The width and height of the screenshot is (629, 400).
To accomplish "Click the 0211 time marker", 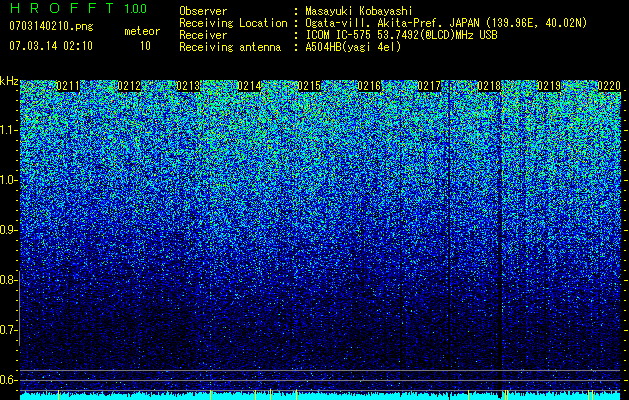I will (68, 86).
